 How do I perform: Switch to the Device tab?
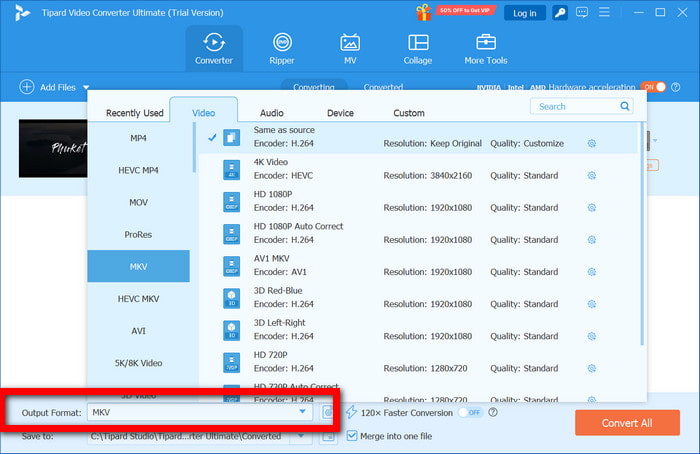click(340, 113)
